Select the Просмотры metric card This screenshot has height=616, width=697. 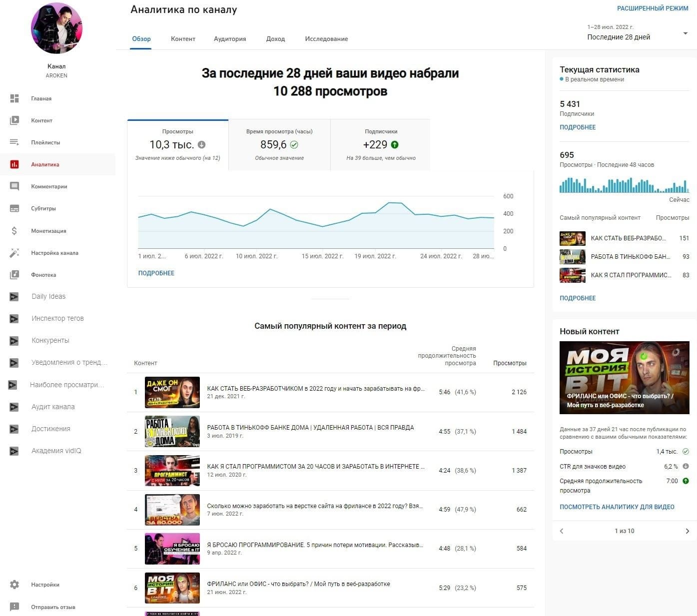pos(178,145)
